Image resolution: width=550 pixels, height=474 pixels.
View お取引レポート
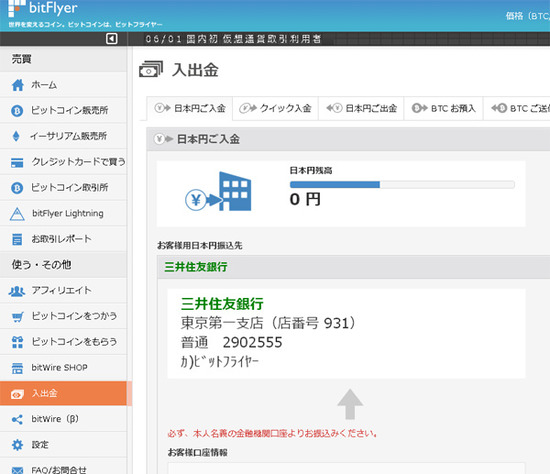[x=63, y=239]
